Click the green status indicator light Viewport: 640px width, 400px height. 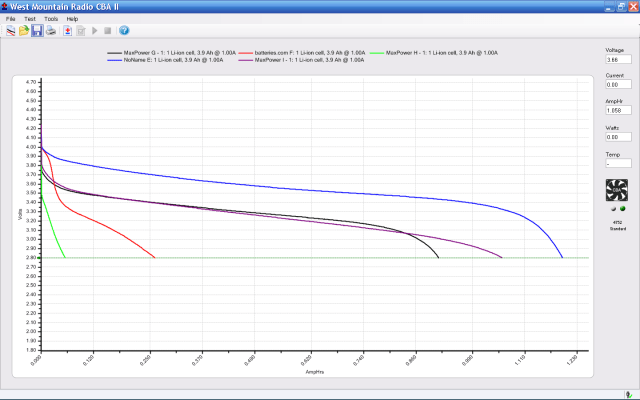coord(623,209)
